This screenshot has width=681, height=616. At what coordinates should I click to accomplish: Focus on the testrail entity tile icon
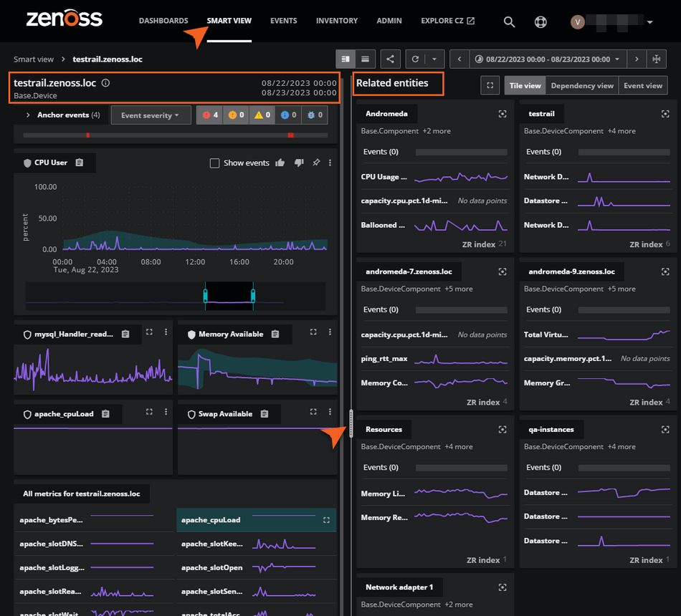(x=665, y=114)
